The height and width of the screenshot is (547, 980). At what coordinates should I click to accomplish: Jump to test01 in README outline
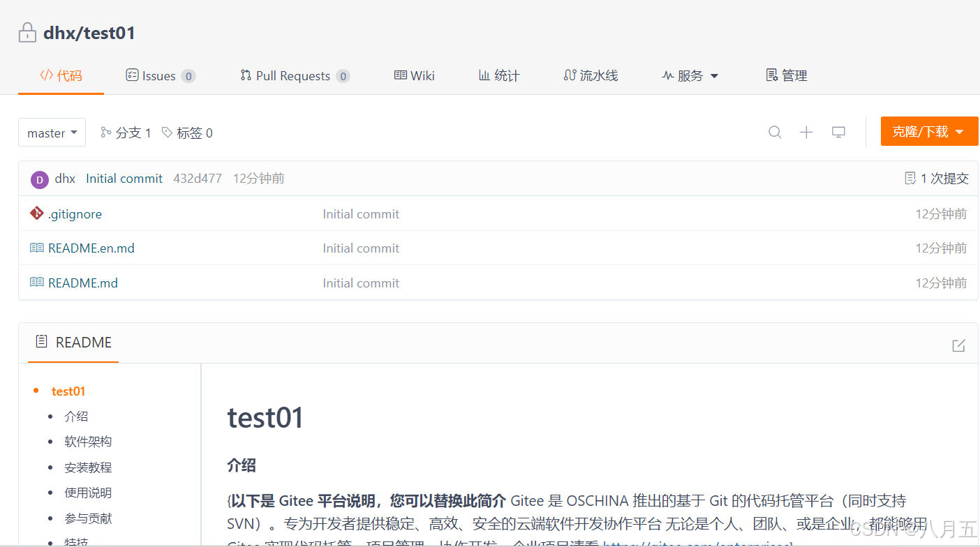(68, 391)
